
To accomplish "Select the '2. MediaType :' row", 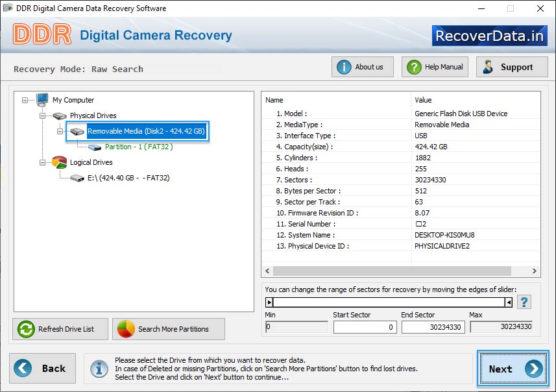I will pos(401,125).
